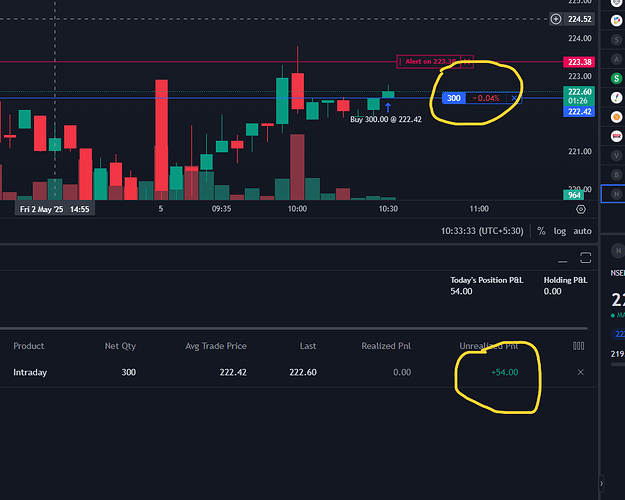
Task: Click the 09:35 time axis label
Action: point(221,209)
